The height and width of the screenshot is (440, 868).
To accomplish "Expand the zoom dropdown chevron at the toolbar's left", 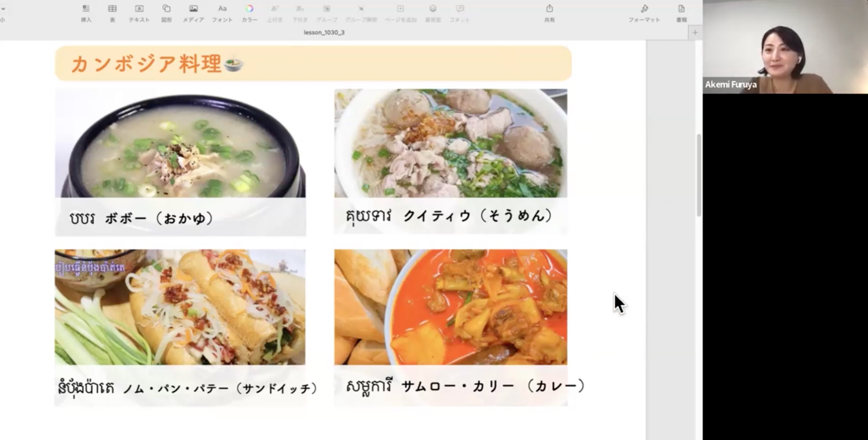I will click(x=3, y=9).
